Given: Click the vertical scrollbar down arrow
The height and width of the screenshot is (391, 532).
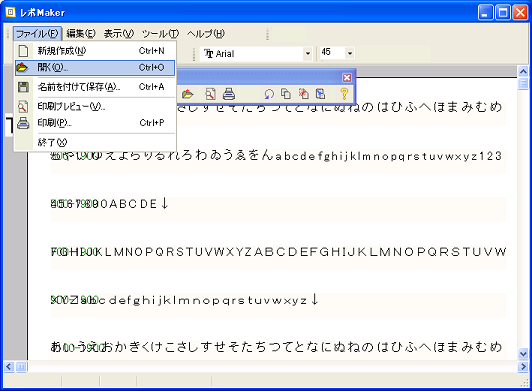Looking at the screenshot, I should click(523, 354).
